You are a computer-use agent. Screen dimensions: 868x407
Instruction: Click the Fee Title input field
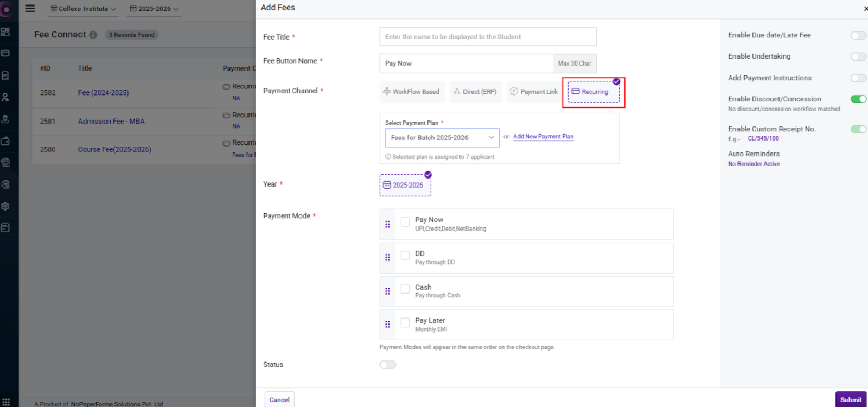487,37
